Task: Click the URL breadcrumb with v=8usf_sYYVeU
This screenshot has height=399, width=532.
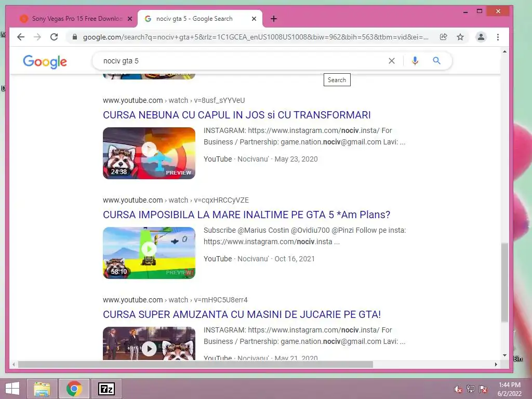Action: 174,100
